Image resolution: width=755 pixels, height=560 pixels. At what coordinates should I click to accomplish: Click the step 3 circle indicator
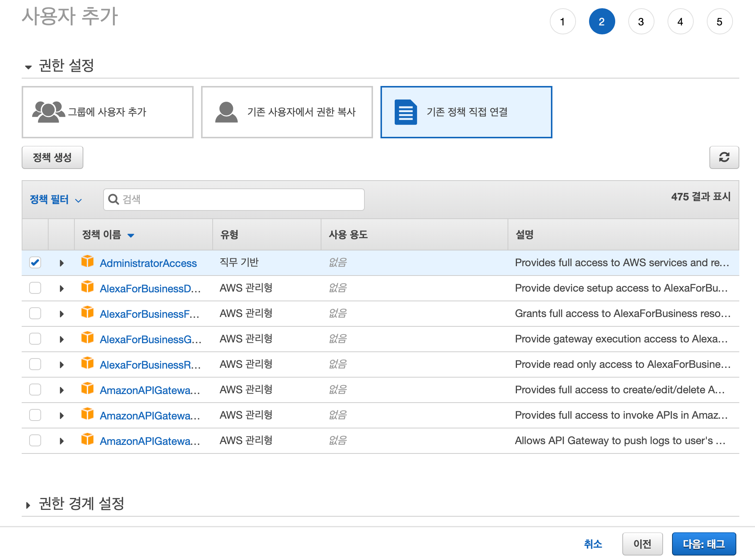pyautogui.click(x=641, y=22)
